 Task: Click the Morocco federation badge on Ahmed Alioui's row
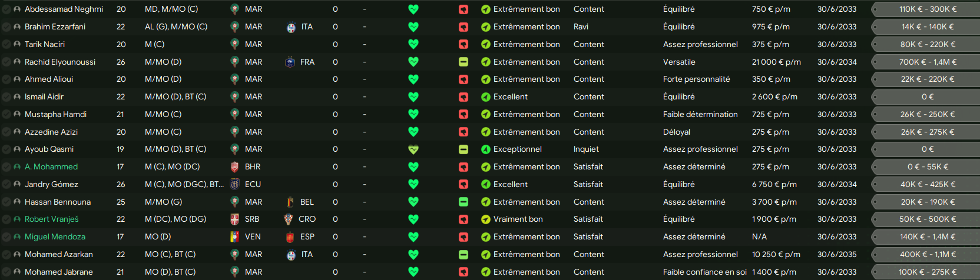(234, 79)
